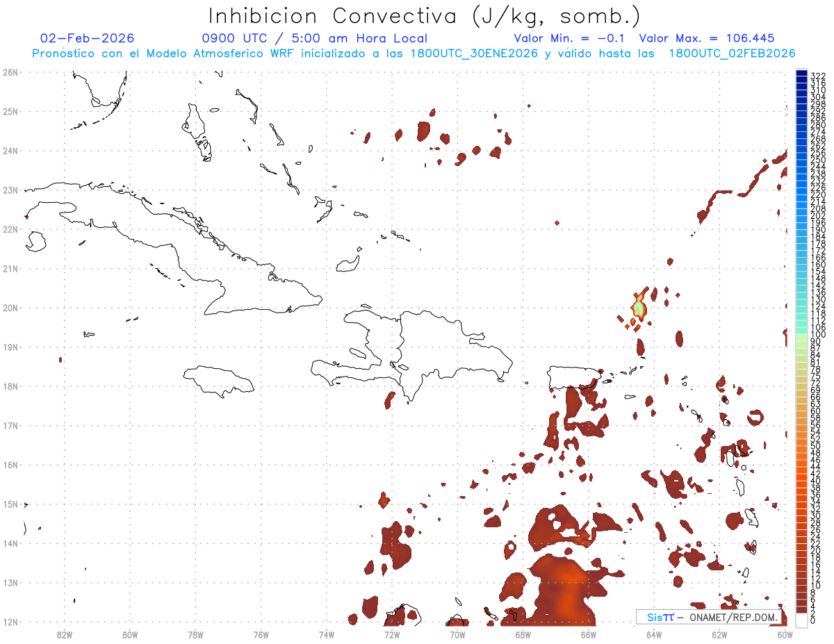Click the "21N" latitude label

(10, 268)
